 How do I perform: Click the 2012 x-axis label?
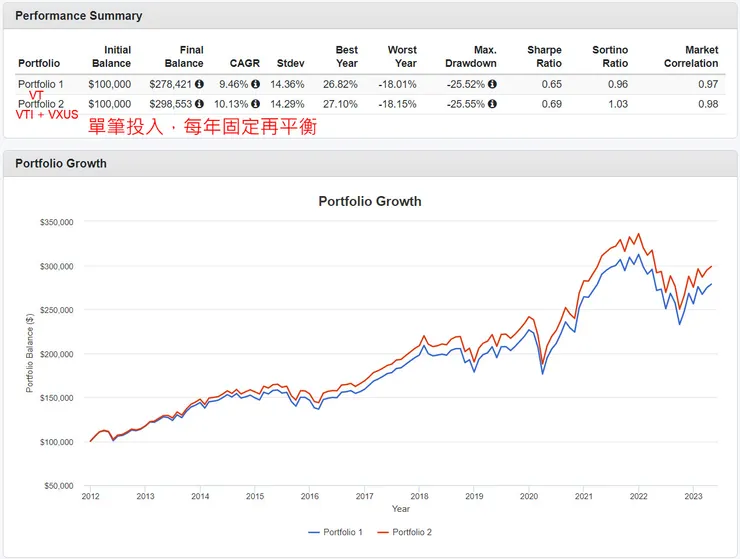[90, 496]
